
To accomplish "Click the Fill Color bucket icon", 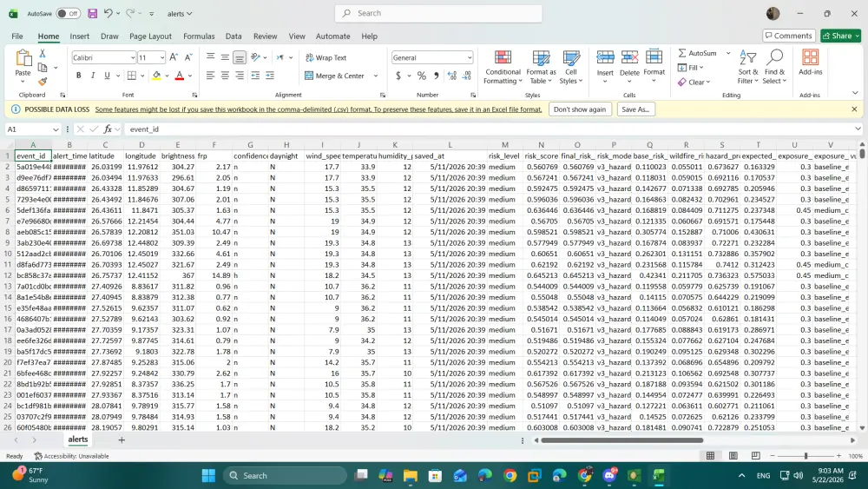I will click(156, 76).
